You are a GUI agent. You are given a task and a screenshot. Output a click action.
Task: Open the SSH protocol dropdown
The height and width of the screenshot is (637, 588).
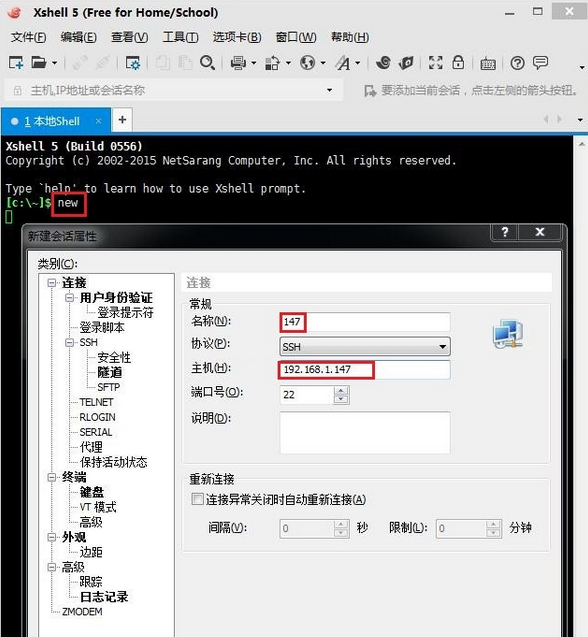coord(365,347)
